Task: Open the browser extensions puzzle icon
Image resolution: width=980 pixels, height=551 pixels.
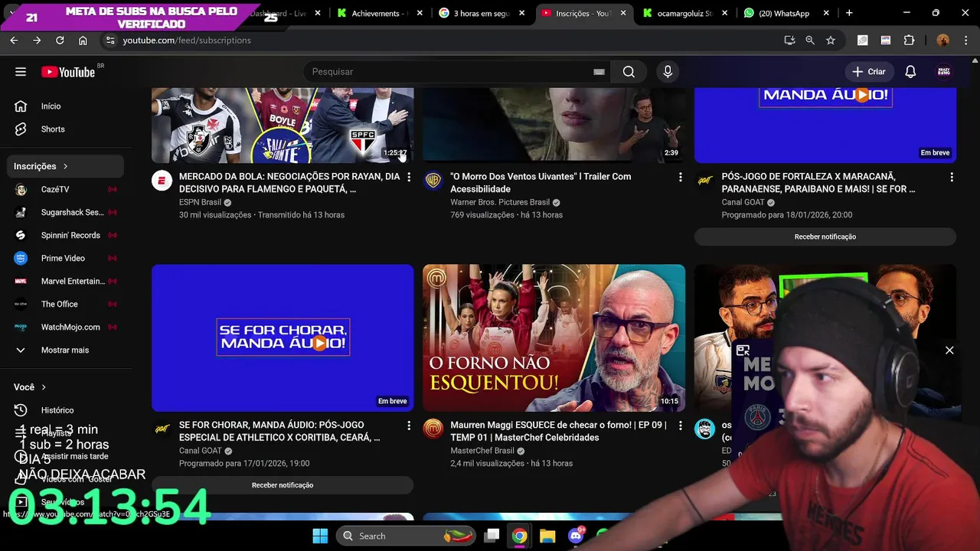Action: coord(910,41)
